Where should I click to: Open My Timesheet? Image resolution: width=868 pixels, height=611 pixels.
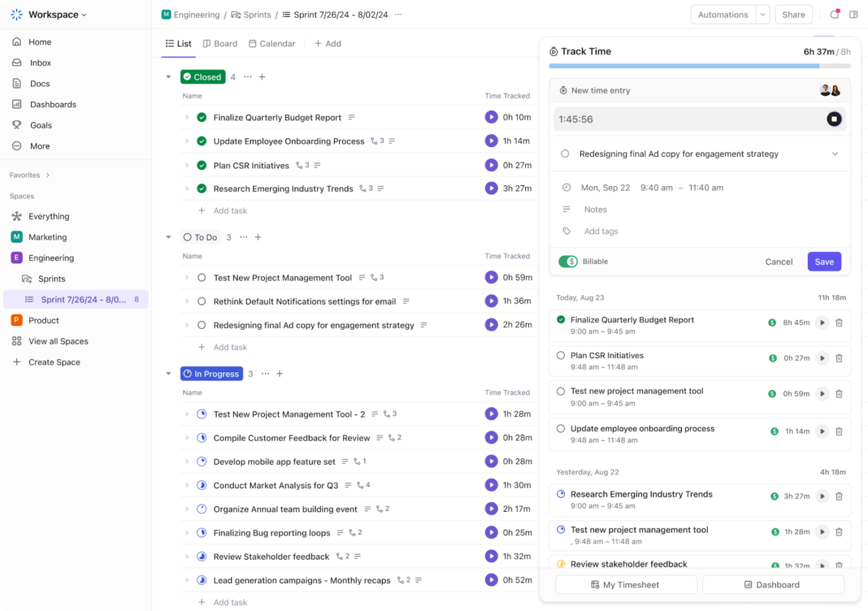click(626, 584)
